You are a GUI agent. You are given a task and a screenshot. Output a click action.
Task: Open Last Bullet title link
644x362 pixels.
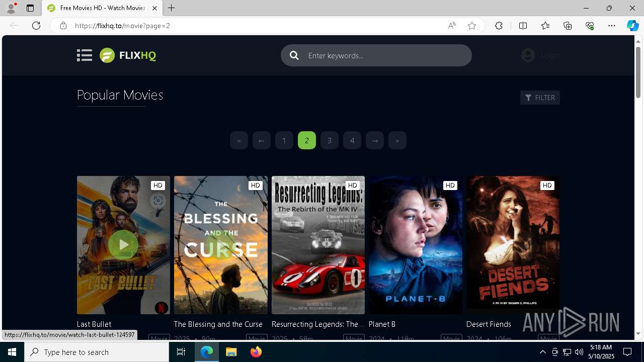94,324
